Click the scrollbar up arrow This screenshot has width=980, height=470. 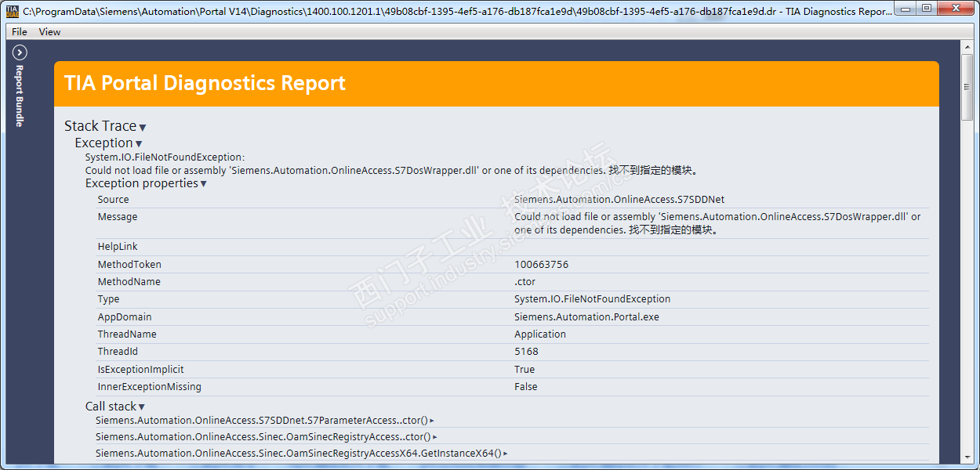967,47
